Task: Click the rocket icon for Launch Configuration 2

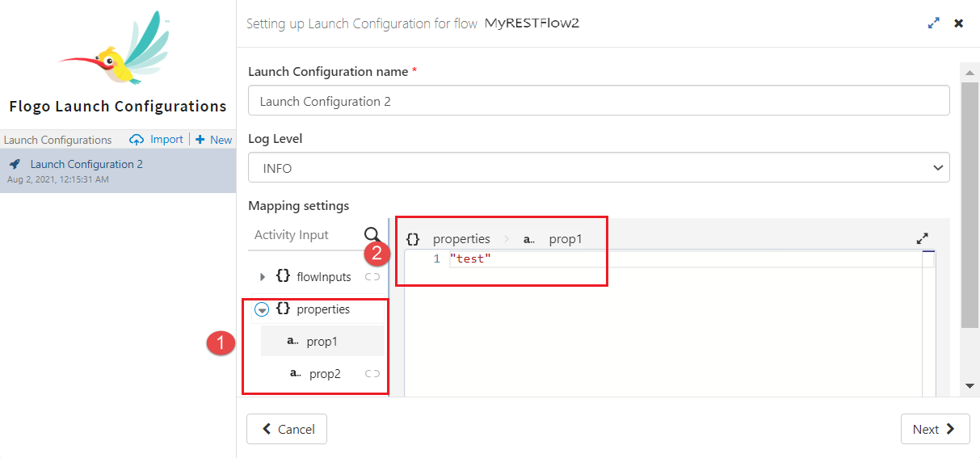Action: [15, 164]
